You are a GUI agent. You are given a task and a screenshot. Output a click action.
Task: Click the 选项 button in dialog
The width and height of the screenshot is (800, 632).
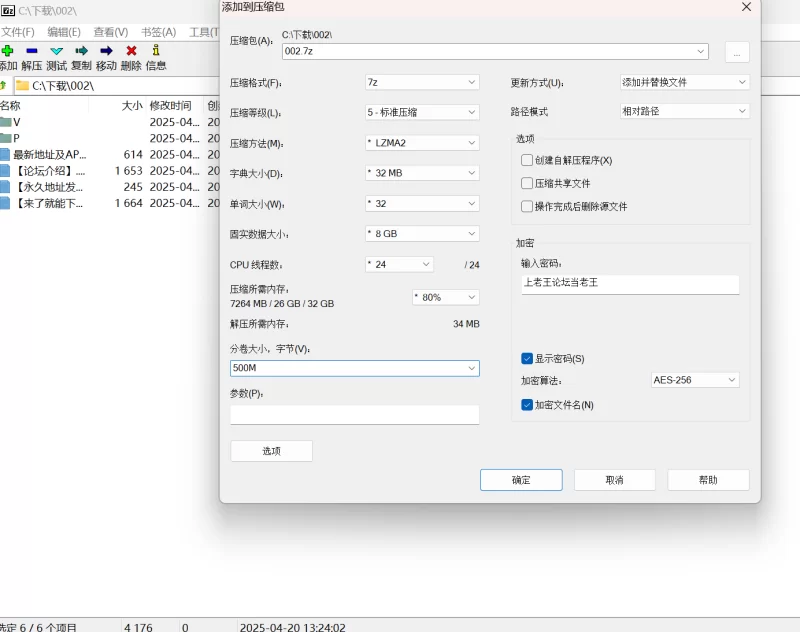[271, 451]
